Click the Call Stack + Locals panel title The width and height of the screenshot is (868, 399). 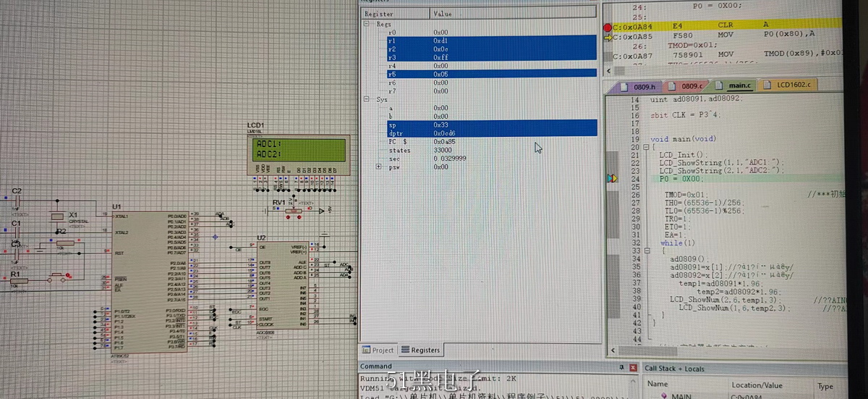tap(674, 369)
